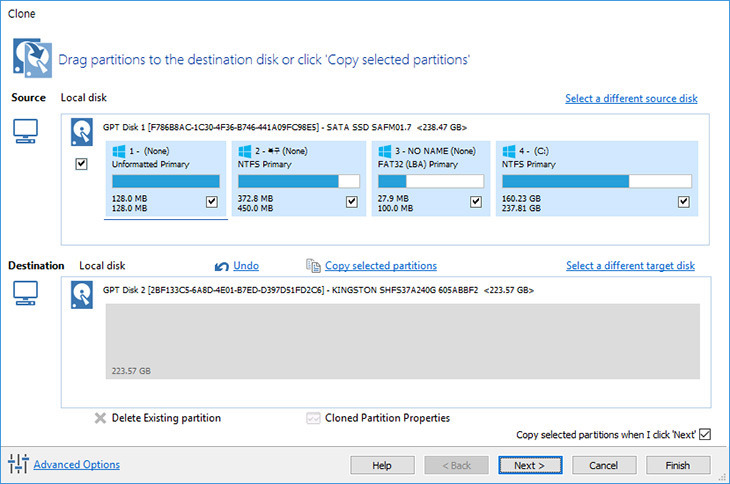
Task: Open the Advanced Options link
Action: point(76,464)
